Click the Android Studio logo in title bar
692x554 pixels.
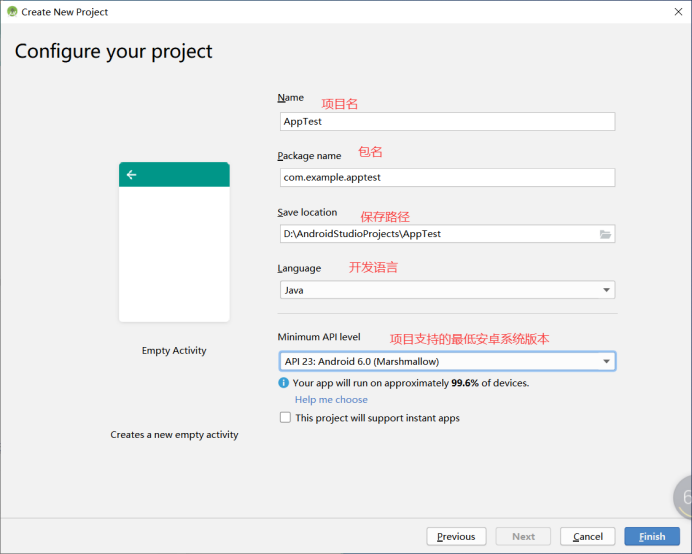point(12,11)
